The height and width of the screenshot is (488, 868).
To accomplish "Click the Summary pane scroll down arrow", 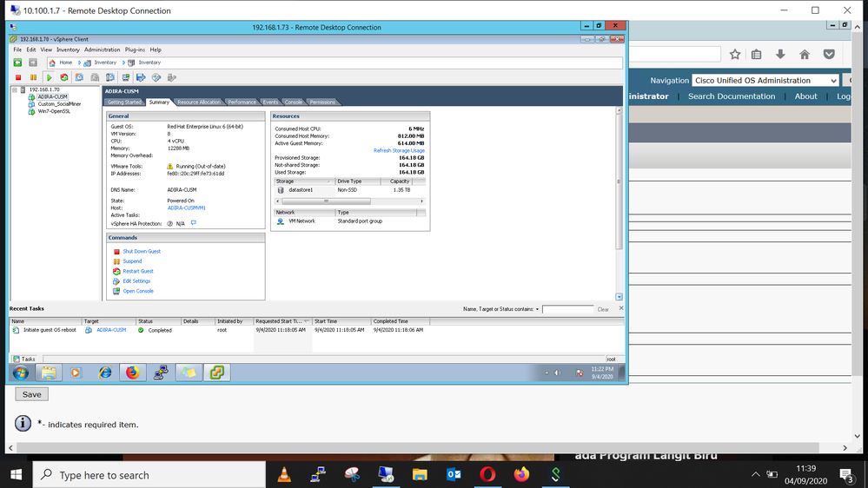I will click(x=619, y=297).
